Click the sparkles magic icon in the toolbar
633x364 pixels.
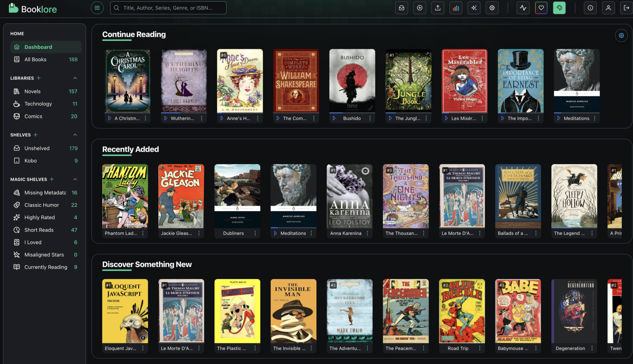click(x=474, y=8)
